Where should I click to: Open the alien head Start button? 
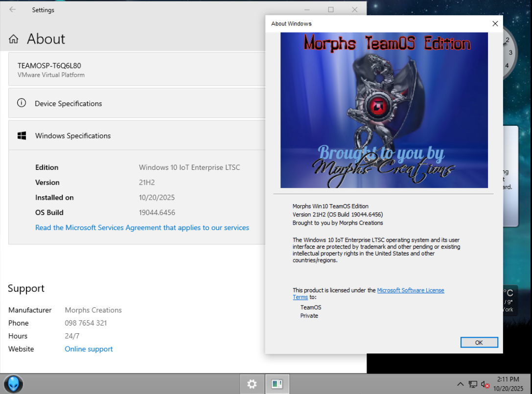click(x=14, y=384)
